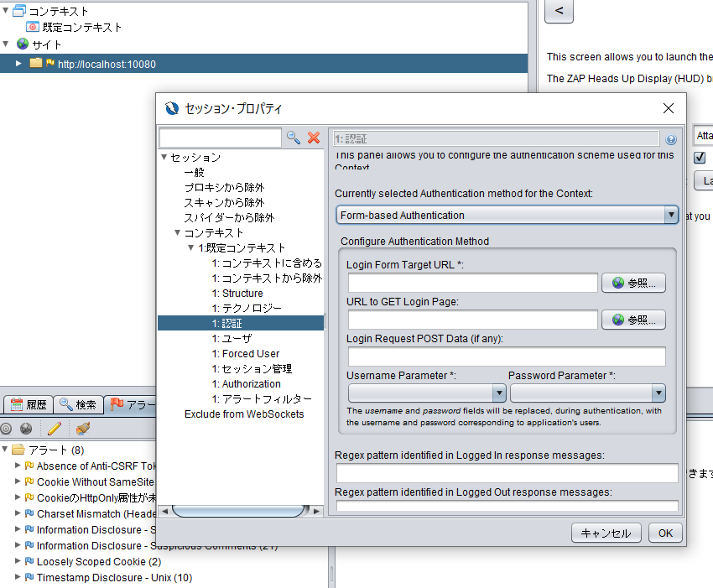
Task: Click the キャンセル button
Action: pyautogui.click(x=606, y=533)
